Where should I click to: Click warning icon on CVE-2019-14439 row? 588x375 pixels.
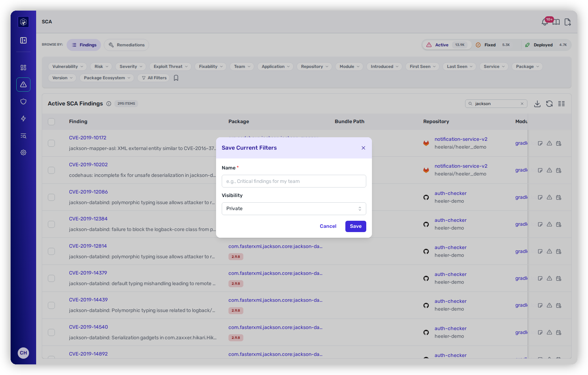549,305
